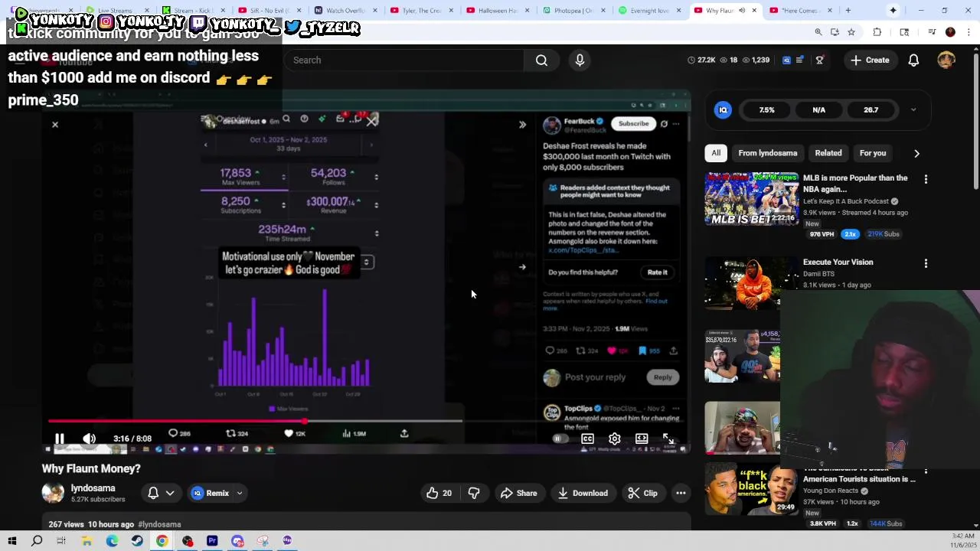Open Steam from the taskbar
This screenshot has height=551, width=980.
tap(137, 541)
